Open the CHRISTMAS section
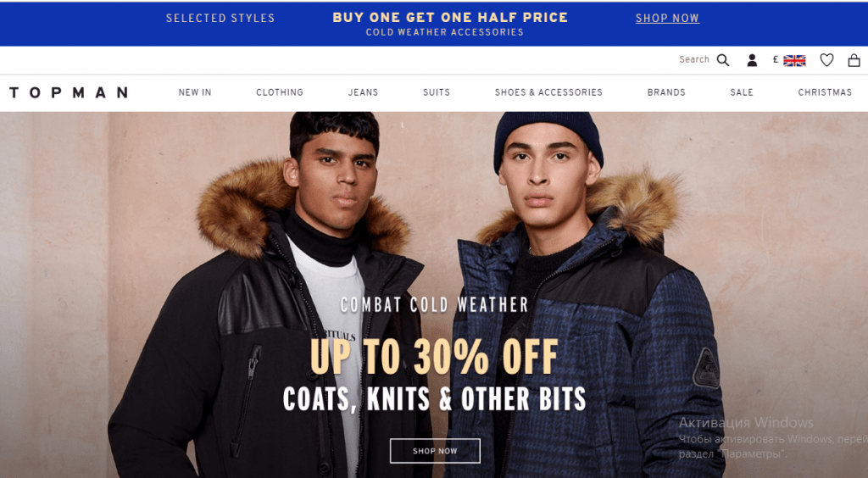The height and width of the screenshot is (478, 868). (825, 92)
